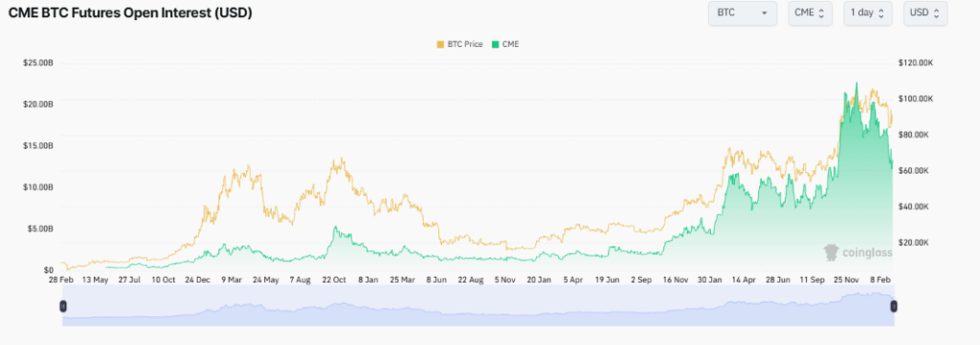Click the 14 Apr date label

[x=743, y=280]
